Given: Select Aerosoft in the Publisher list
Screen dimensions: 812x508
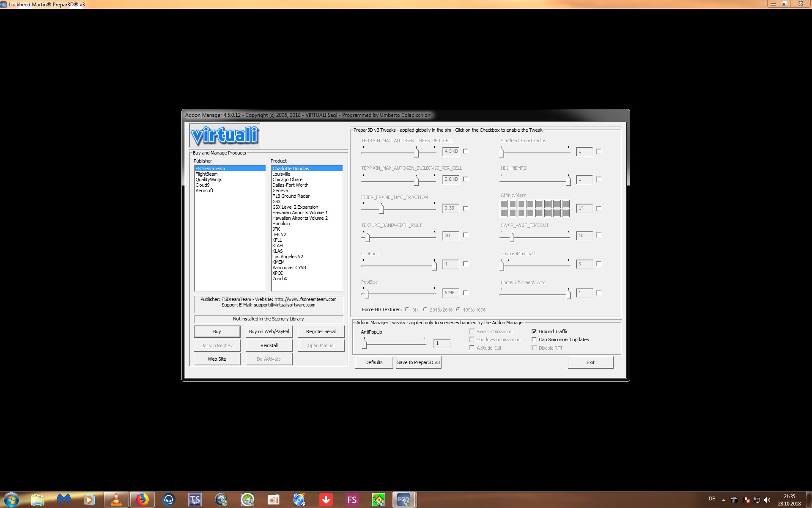Looking at the screenshot, I should (x=204, y=190).
